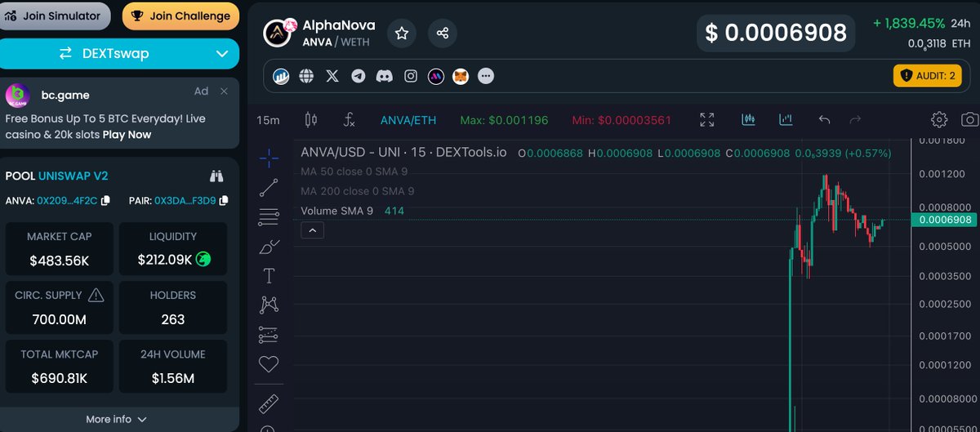The height and width of the screenshot is (432, 980).
Task: Open the PAIR 0X3DA...F3D9 address link
Action: (185, 200)
